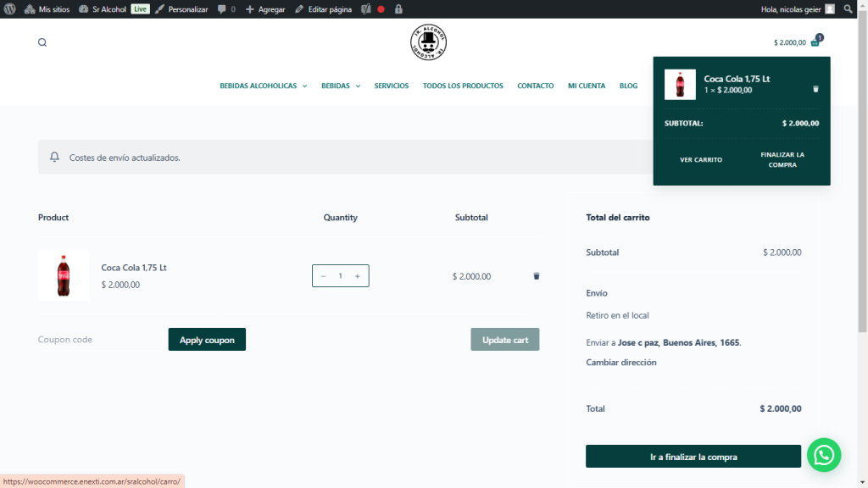Focus the Coupon code field
This screenshot has width=868, height=488.
click(x=101, y=339)
